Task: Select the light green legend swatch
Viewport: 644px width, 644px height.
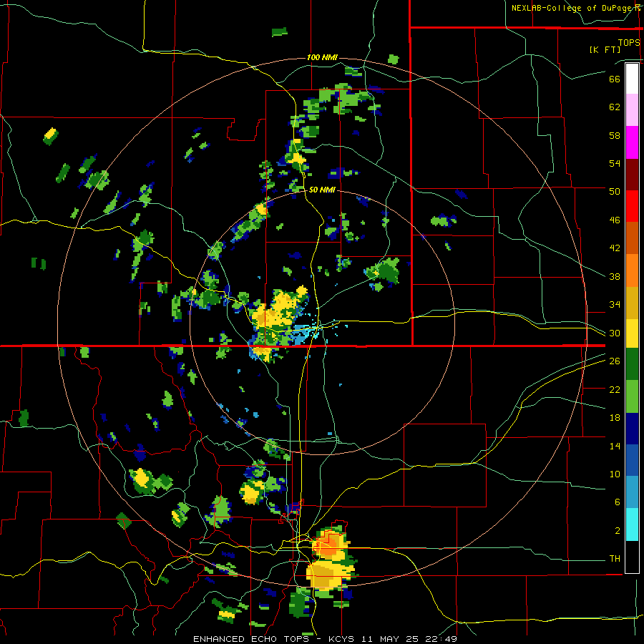Action: click(x=632, y=396)
